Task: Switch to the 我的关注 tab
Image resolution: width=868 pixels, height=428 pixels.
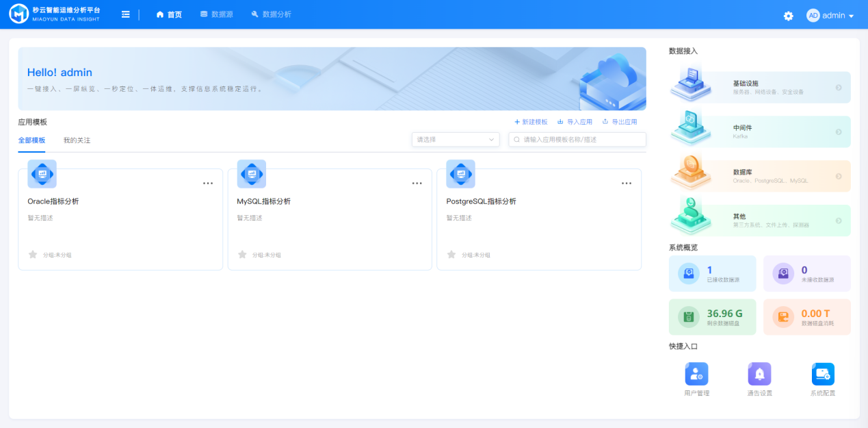Action: pyautogui.click(x=77, y=140)
